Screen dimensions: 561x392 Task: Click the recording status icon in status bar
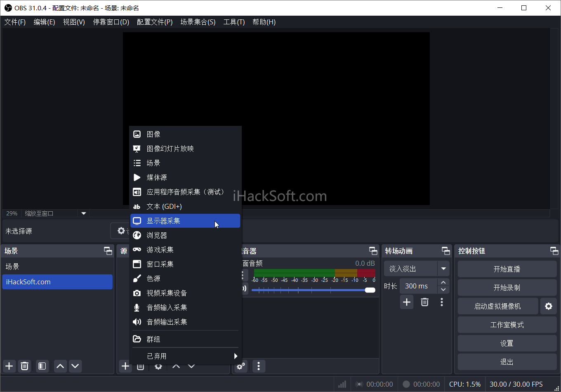tap(406, 384)
